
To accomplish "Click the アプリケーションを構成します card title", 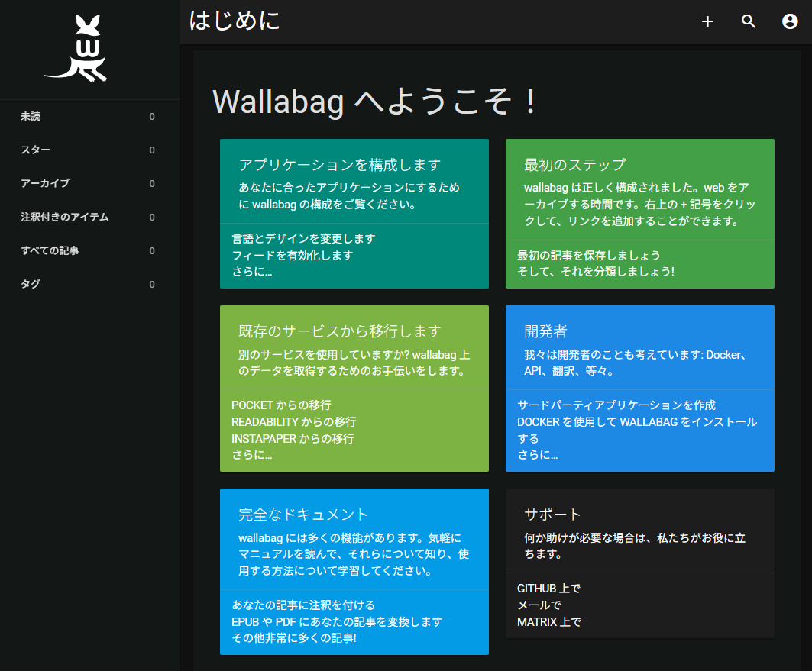I will (340, 165).
